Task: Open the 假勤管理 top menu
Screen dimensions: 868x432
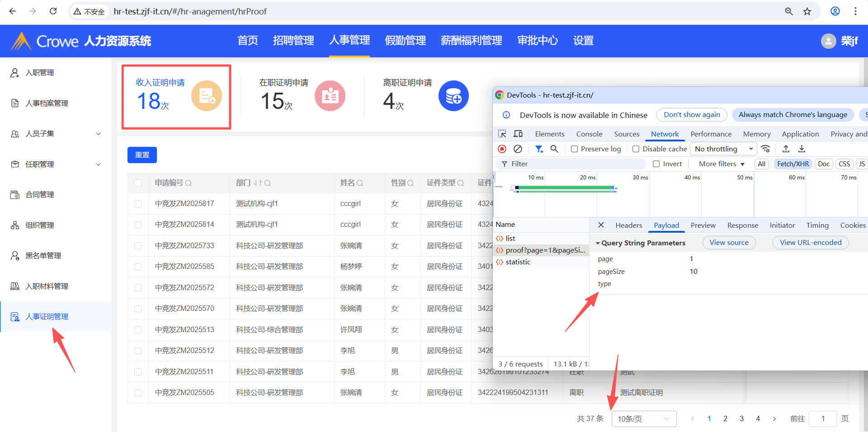Action: click(405, 41)
